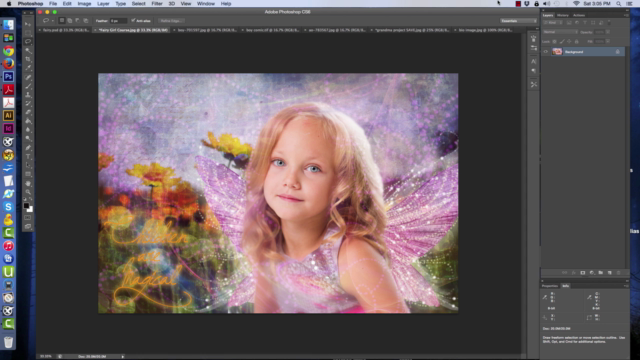640x360 pixels.
Task: Toggle Lock transparent pixels
Action: [x=554, y=42]
